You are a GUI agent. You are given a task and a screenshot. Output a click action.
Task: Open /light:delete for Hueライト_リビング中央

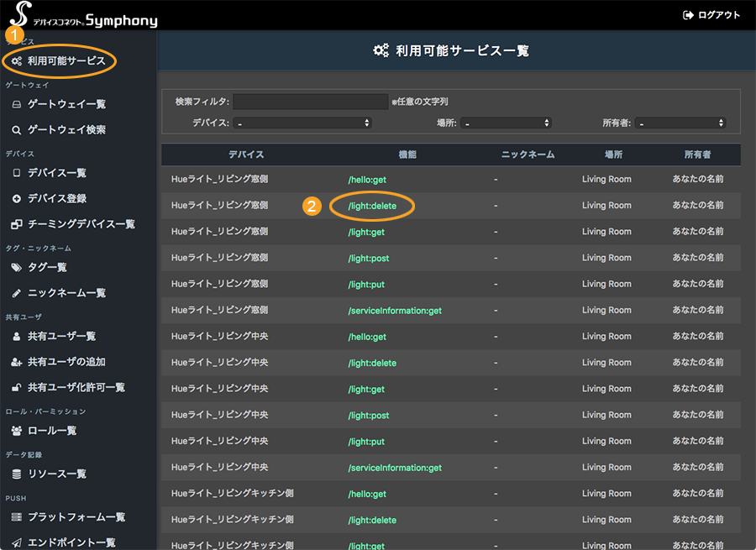tap(372, 363)
